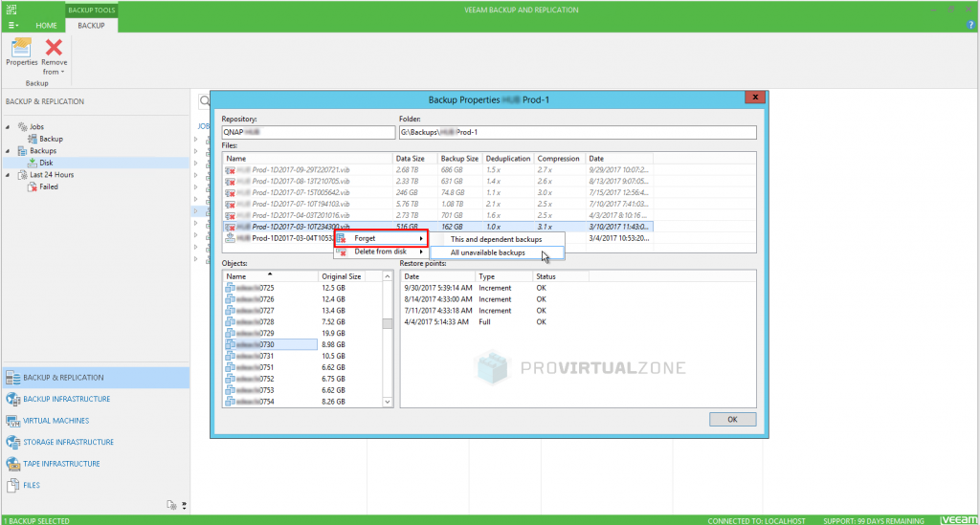This screenshot has width=980, height=525.
Task: Click the search magnifier icon
Action: click(x=205, y=100)
